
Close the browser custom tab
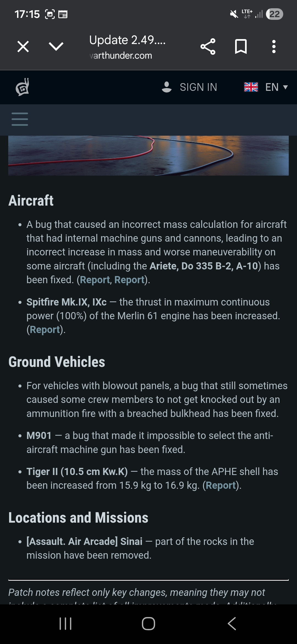[23, 46]
